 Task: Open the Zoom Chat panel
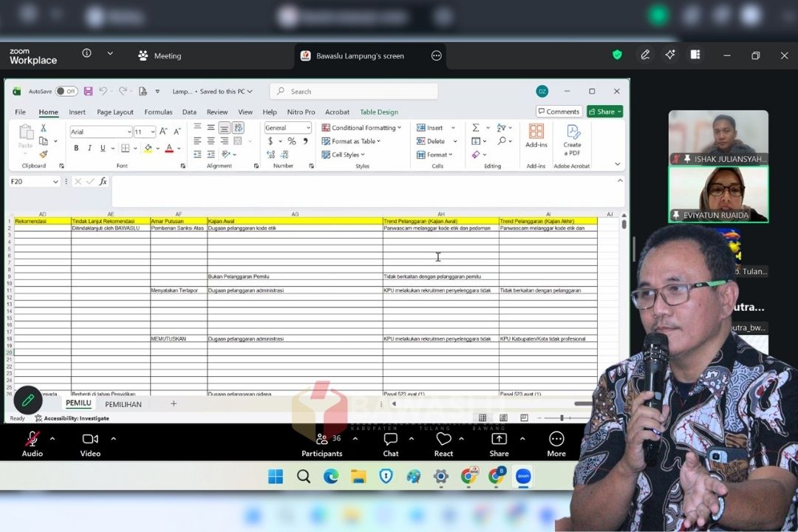click(x=391, y=444)
